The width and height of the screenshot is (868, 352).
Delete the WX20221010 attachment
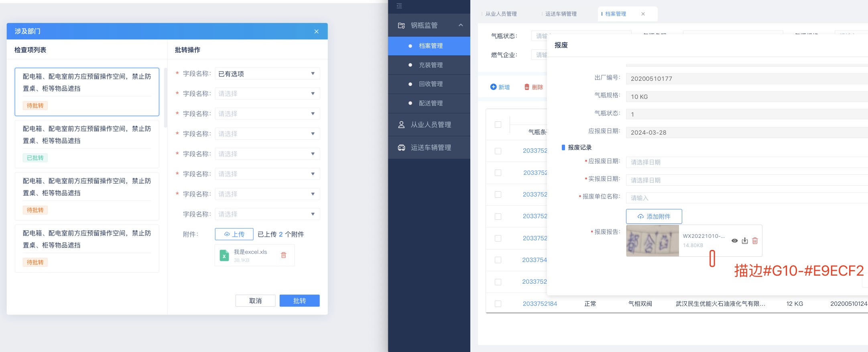point(755,241)
